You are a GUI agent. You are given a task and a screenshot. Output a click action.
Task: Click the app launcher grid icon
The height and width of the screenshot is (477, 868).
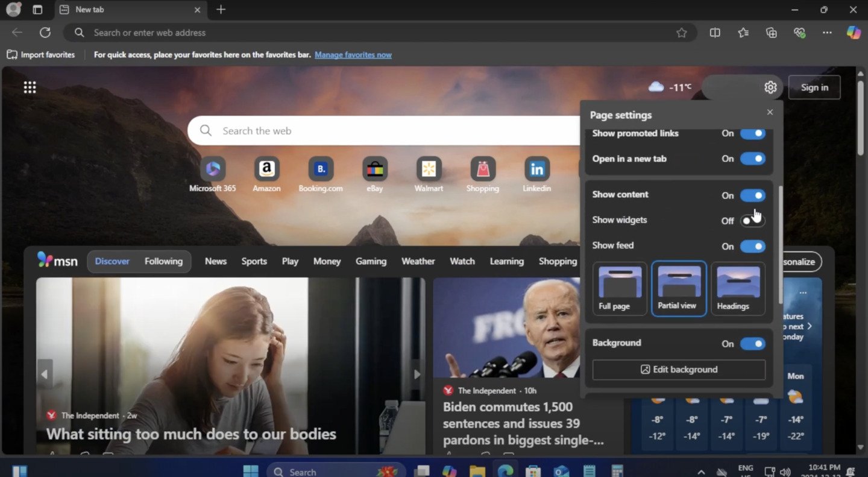30,87
